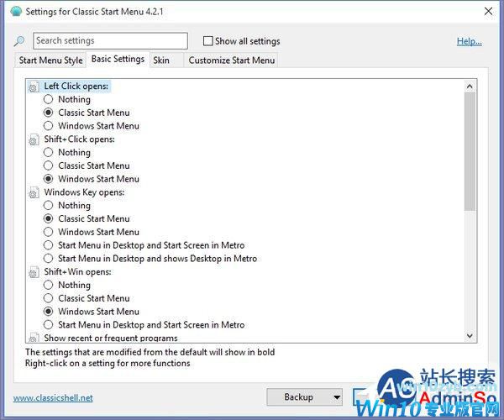The height and width of the screenshot is (420, 504).
Task: Switch to the Start Menu Style tab
Action: point(51,60)
